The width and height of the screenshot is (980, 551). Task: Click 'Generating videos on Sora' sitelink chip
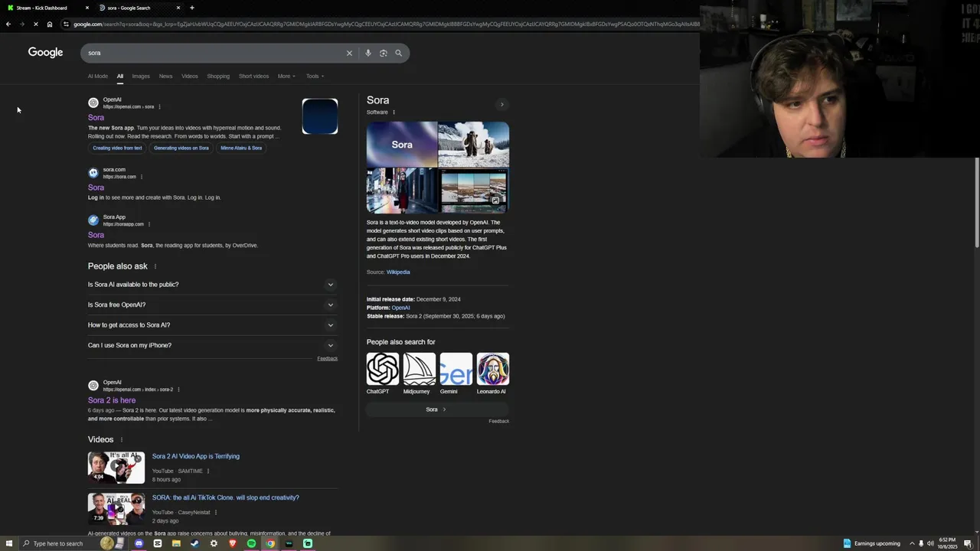(181, 148)
